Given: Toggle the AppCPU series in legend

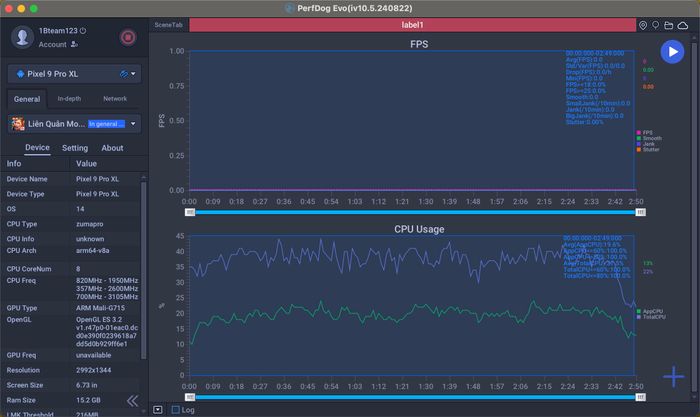Looking at the screenshot, I should 650,311.
